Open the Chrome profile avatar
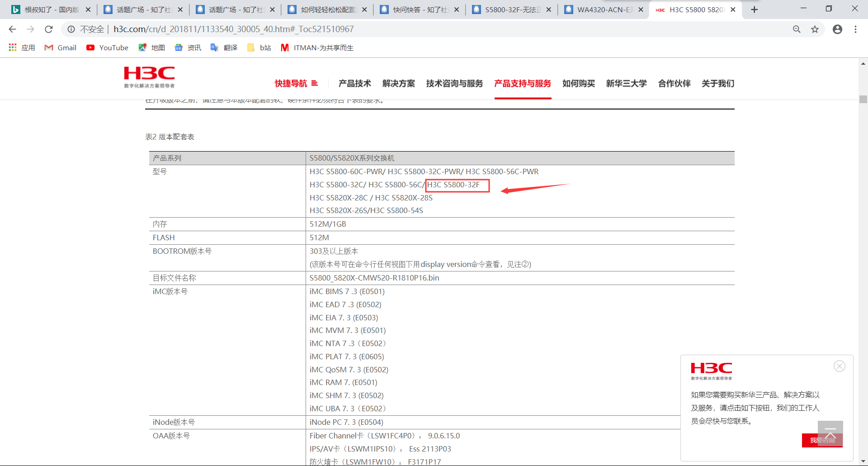Image resolution: width=868 pixels, height=466 pixels. tap(837, 29)
